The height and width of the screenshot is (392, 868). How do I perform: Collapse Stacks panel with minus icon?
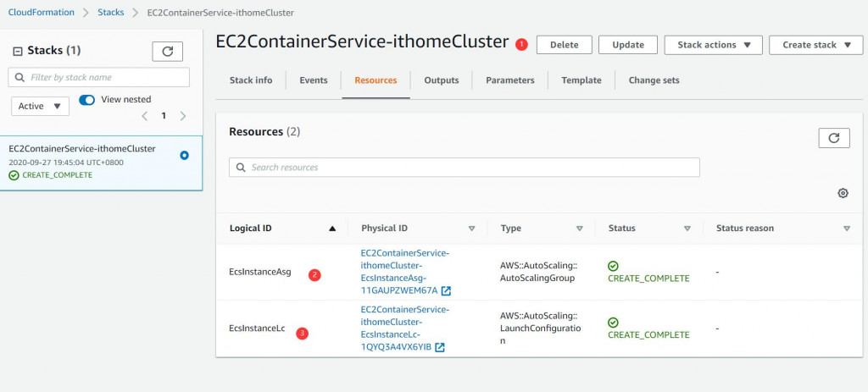[17, 51]
